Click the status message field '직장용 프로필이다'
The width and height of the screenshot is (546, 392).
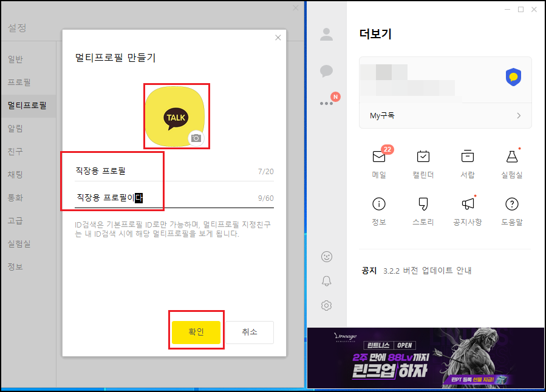tap(174, 198)
